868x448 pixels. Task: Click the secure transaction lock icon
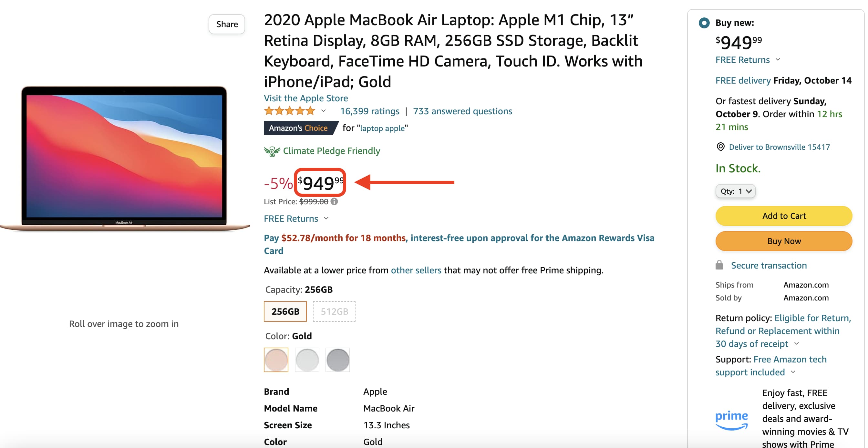718,265
